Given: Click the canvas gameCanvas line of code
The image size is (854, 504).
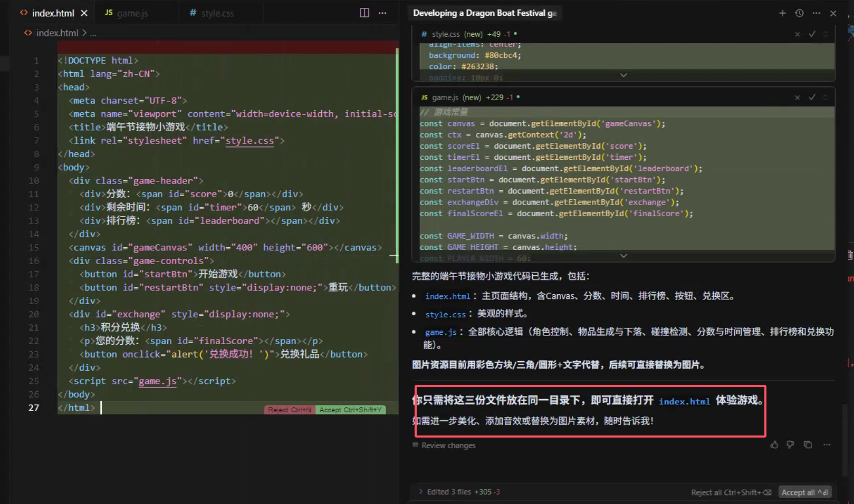Looking at the screenshot, I should (x=225, y=248).
